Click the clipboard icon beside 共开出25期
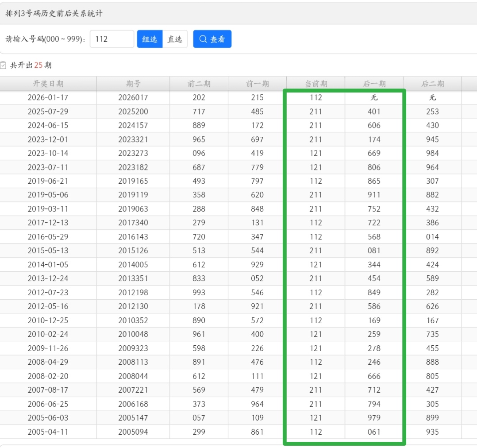 (3, 65)
